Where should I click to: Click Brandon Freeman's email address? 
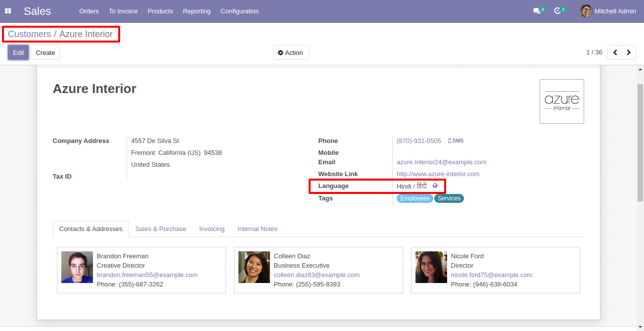[147, 275]
